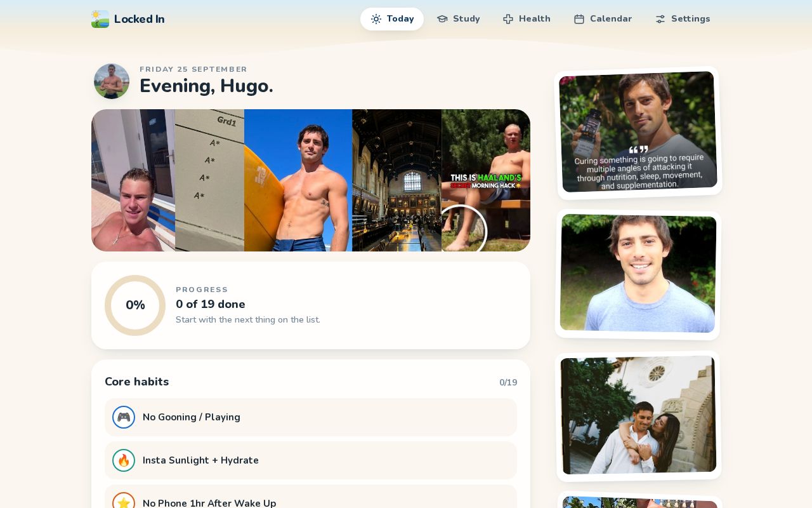812x508 pixels.
Task: Click the Calendar icon in navigation
Action: click(x=579, y=19)
